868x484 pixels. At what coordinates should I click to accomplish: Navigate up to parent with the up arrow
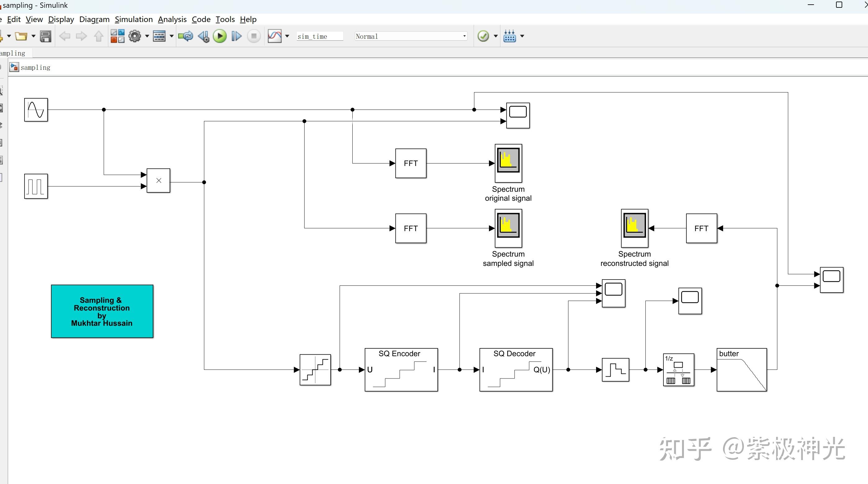(98, 36)
